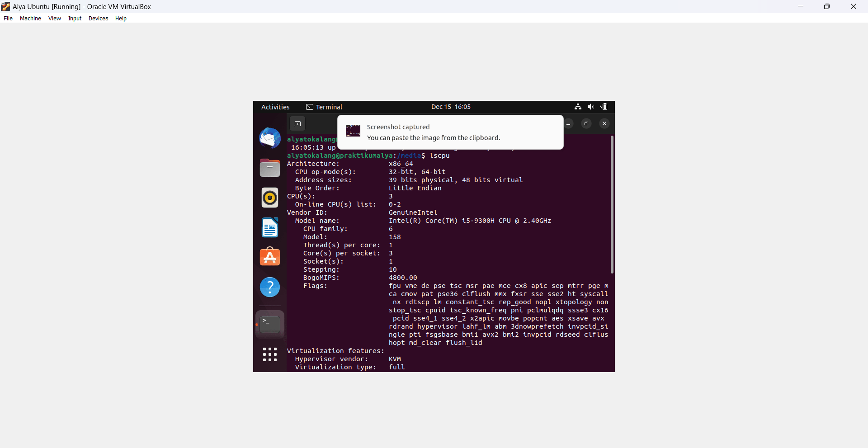This screenshot has width=868, height=448.
Task: Select Terminal icon in dock
Action: tap(270, 324)
